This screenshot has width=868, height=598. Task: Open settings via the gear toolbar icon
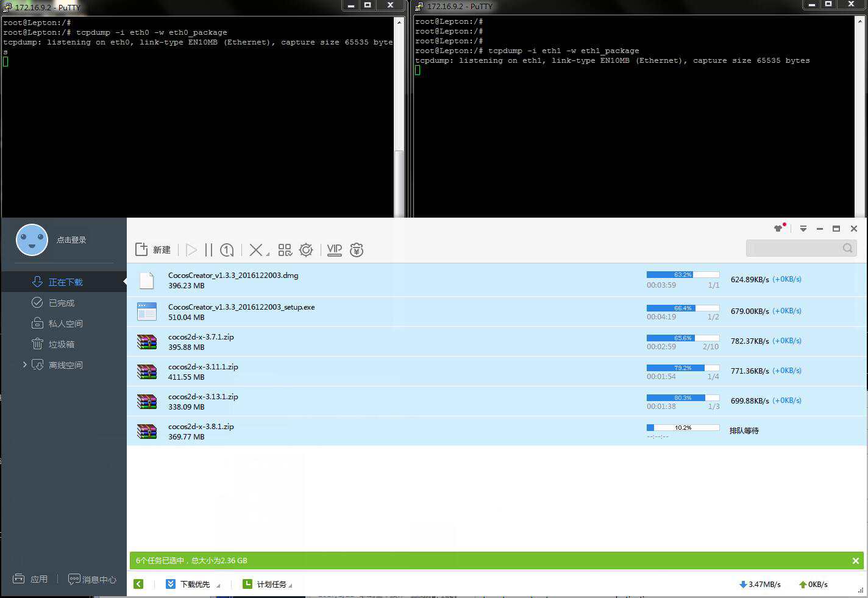coord(306,250)
